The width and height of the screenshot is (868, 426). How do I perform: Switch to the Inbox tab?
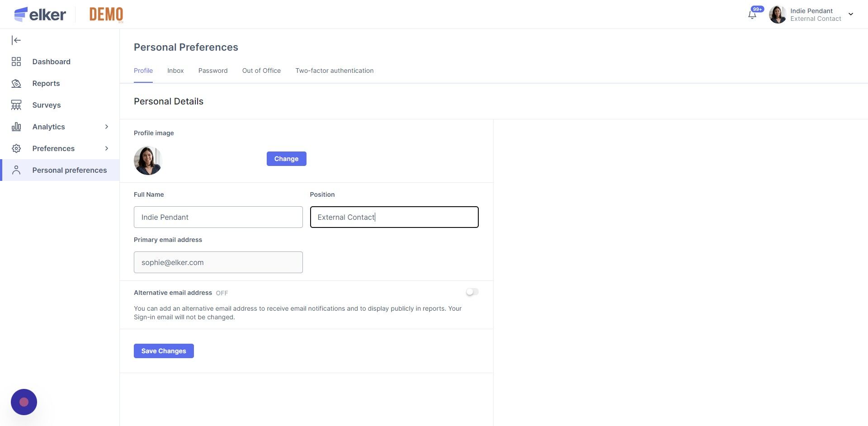tap(175, 71)
